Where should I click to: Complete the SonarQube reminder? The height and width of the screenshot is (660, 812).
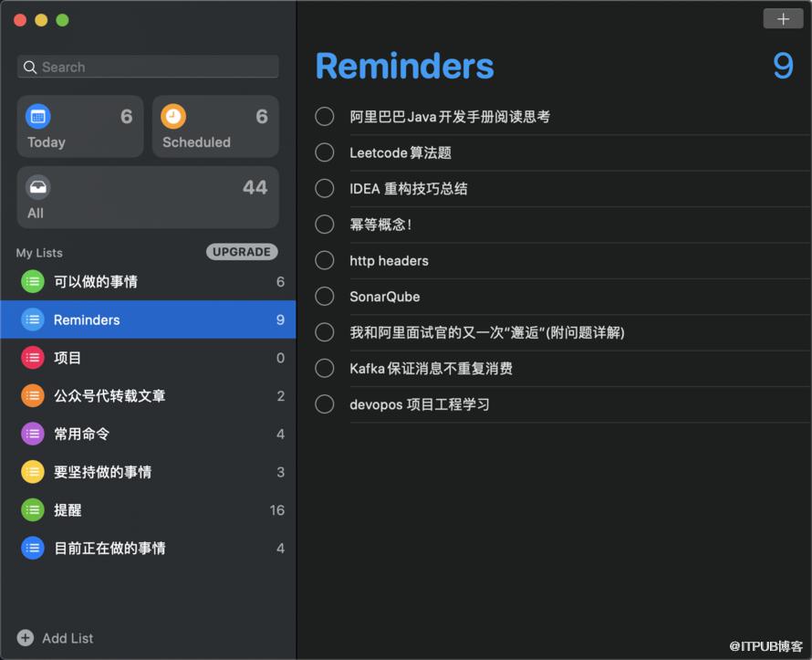[325, 297]
